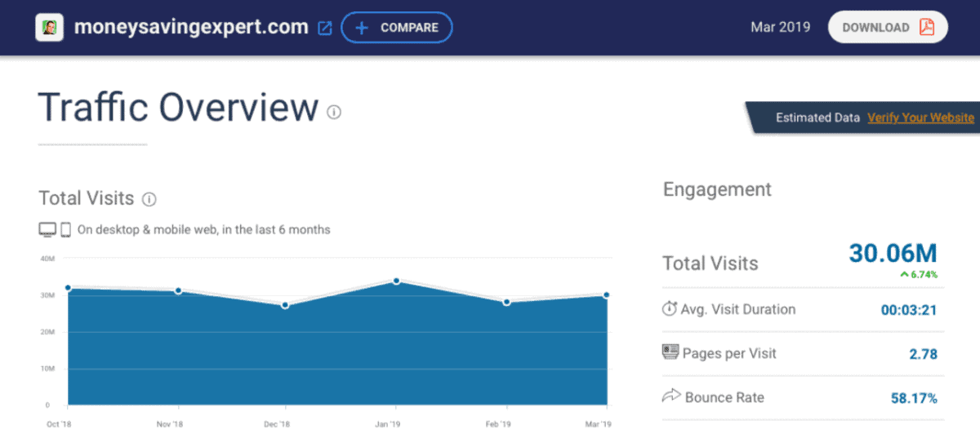Click the Bounce Rate arrow icon
The width and height of the screenshot is (980, 434).
pyautogui.click(x=670, y=396)
